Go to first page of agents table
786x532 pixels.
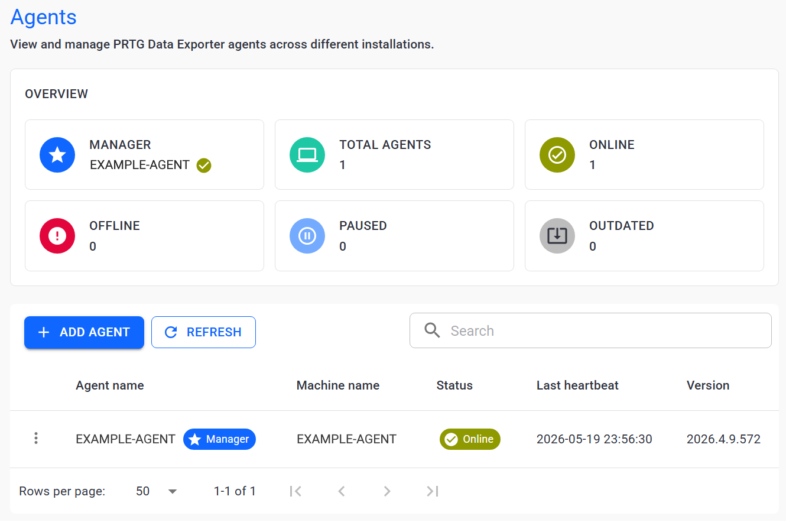(296, 491)
